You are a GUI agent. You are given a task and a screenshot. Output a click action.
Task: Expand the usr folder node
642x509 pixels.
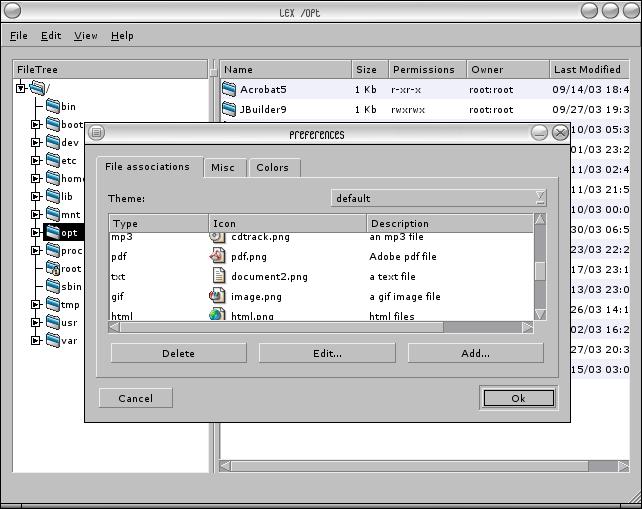(x=36, y=323)
